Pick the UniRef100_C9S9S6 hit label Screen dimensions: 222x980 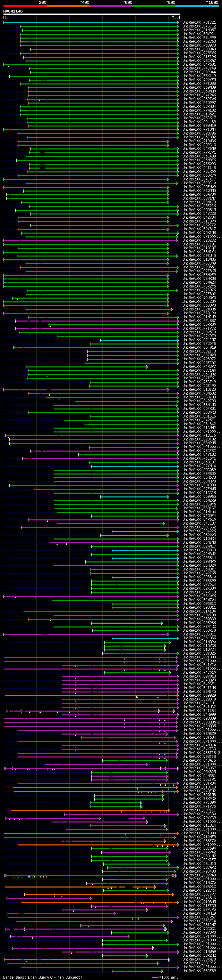pos(199,623)
